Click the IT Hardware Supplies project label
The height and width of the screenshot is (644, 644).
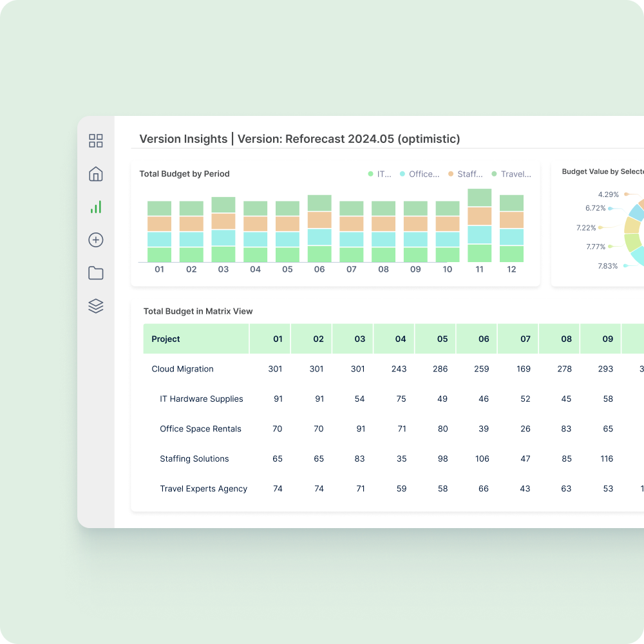click(201, 399)
